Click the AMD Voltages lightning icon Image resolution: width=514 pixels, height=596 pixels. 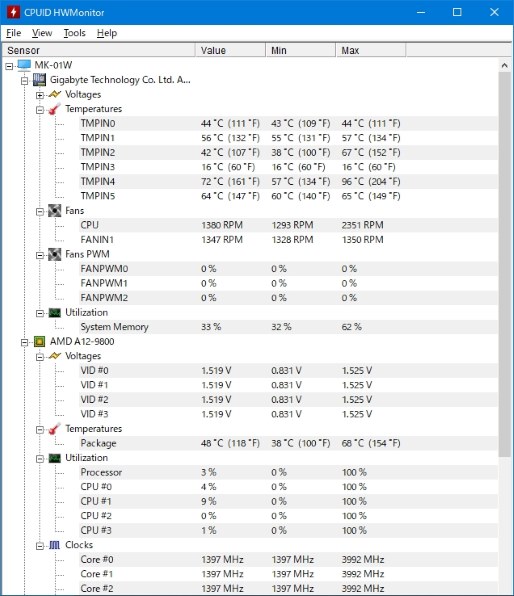pos(55,356)
